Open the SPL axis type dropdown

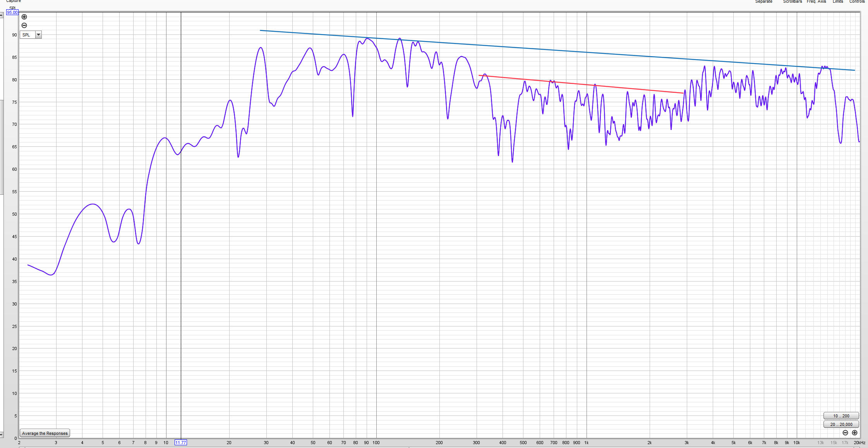click(x=38, y=35)
